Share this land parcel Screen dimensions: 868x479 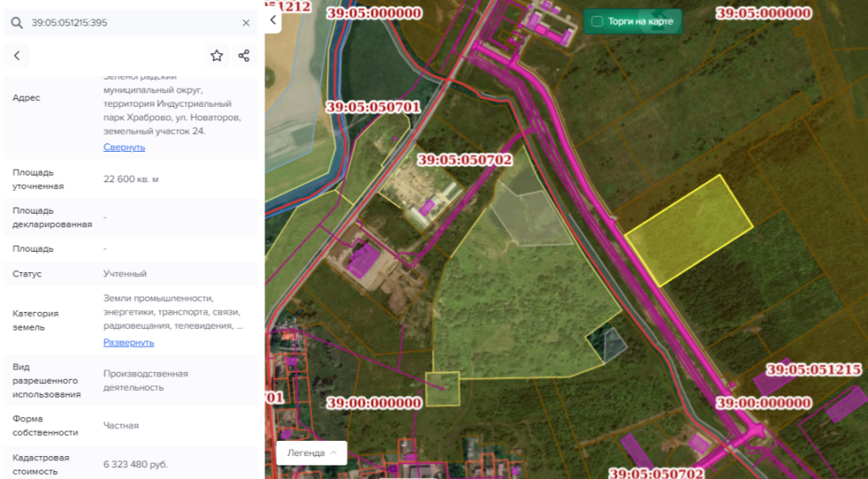click(244, 56)
